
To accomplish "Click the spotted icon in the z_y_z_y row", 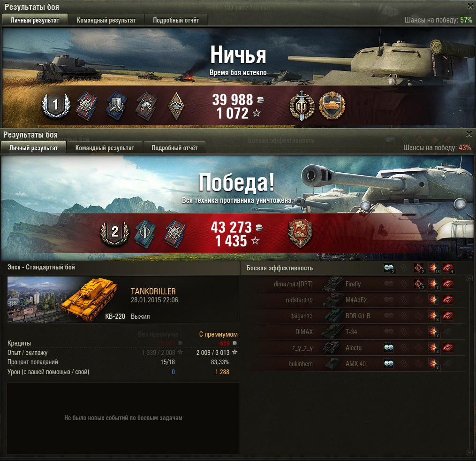I will point(389,348).
